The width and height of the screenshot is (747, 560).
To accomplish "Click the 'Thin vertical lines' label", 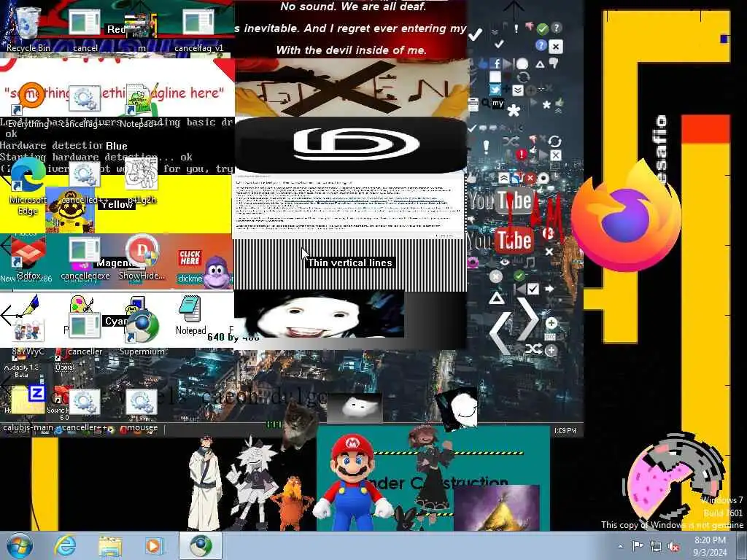I will pos(349,262).
